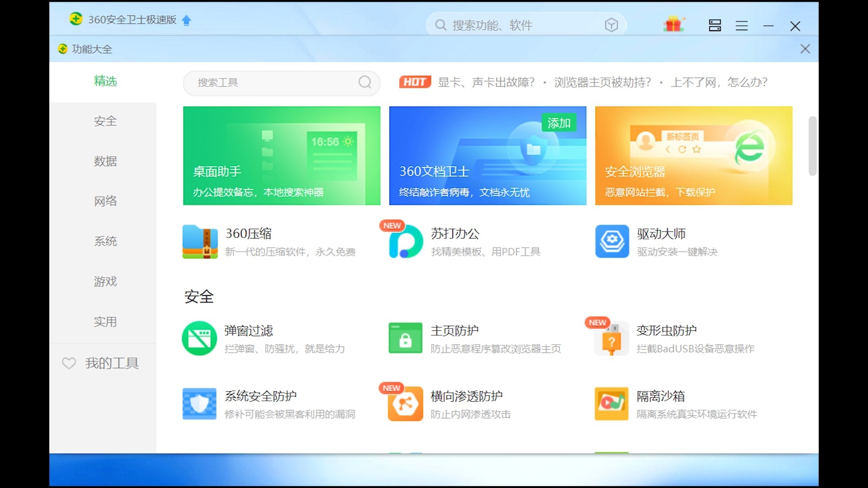This screenshot has height=488, width=868.
Task: Launch the 苏打办公 app icon
Action: pos(406,242)
